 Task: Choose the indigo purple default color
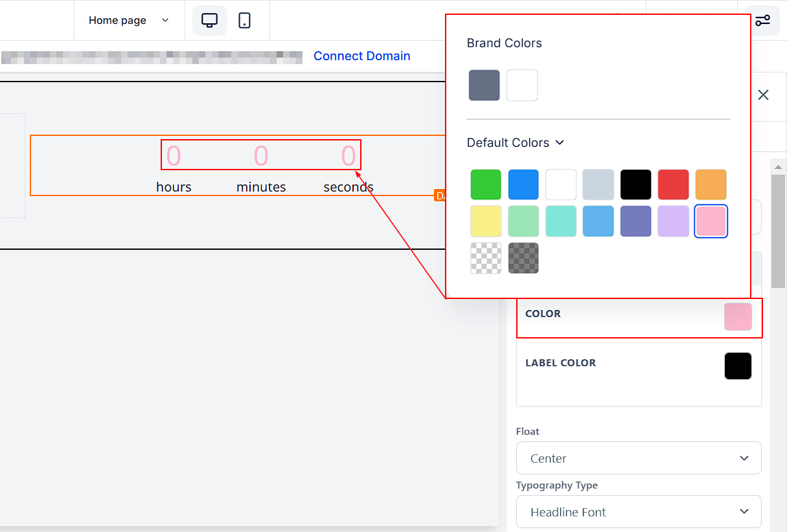coord(636,221)
